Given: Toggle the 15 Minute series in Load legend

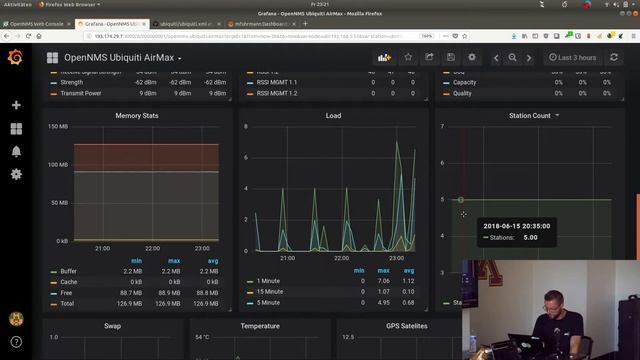Looking at the screenshot, I should click(270, 292).
